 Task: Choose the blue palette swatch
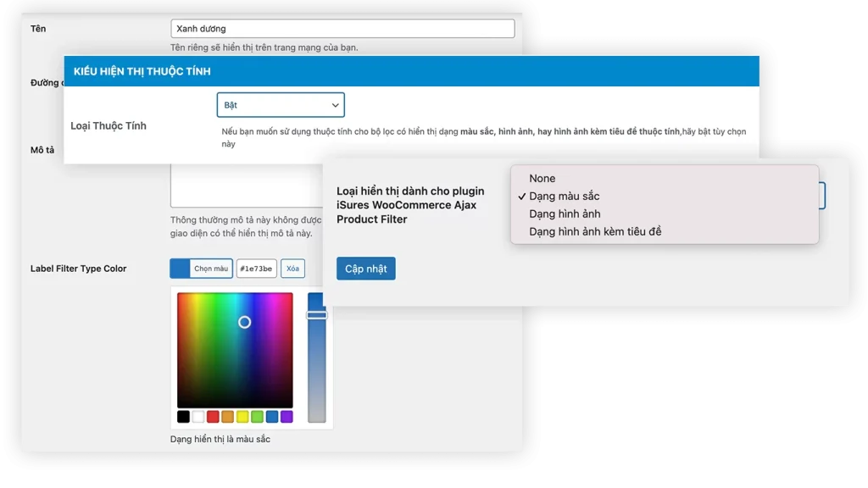[x=272, y=417]
